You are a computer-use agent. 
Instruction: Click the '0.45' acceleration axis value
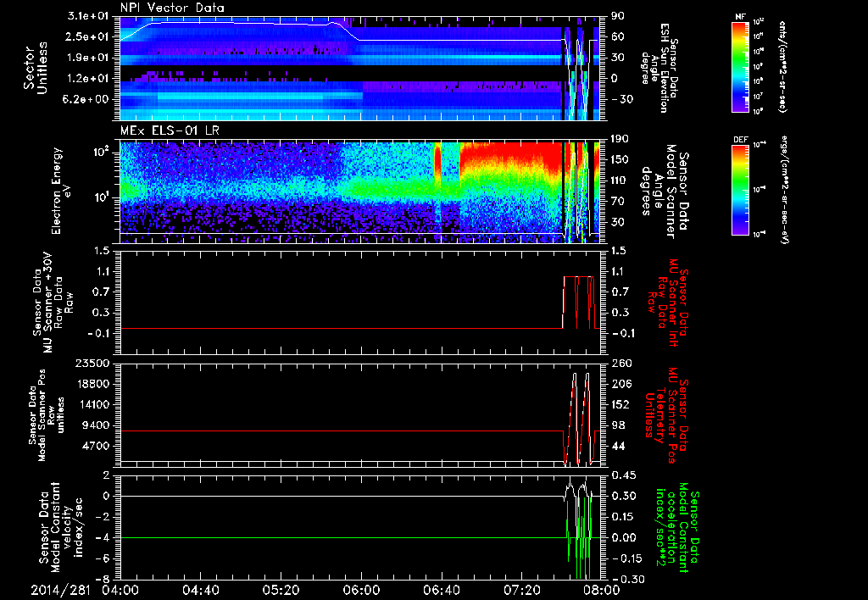[x=624, y=475]
